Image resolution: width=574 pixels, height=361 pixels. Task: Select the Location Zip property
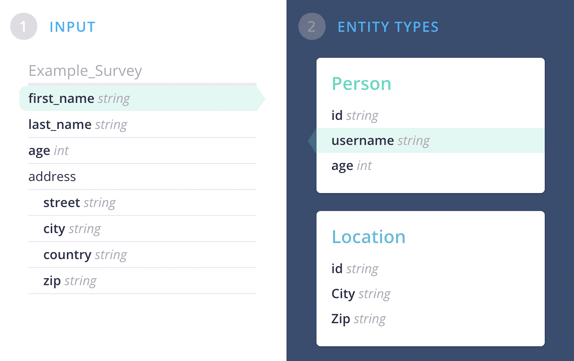[430, 319]
